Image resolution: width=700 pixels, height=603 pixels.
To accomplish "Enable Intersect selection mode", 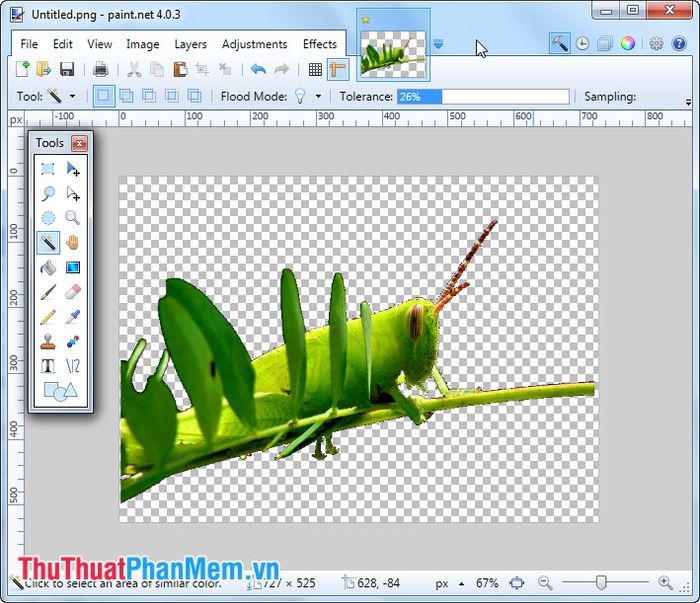I will pos(172,96).
